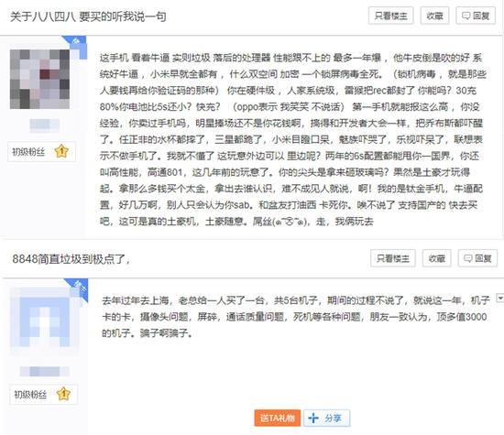This screenshot has width=504, height=435.
Task: Click the orange 送TA礼物 button
Action: click(278, 418)
